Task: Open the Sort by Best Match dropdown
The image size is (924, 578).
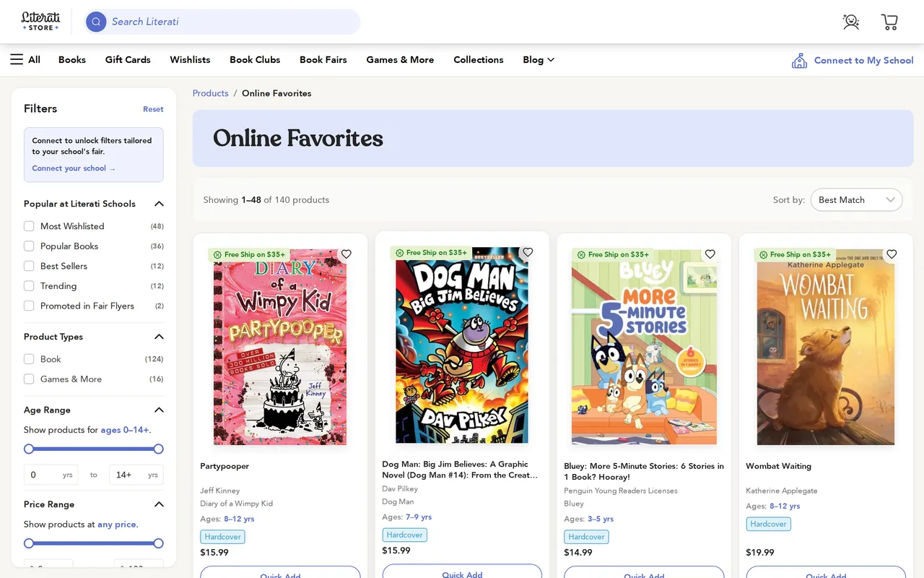Action: point(856,200)
